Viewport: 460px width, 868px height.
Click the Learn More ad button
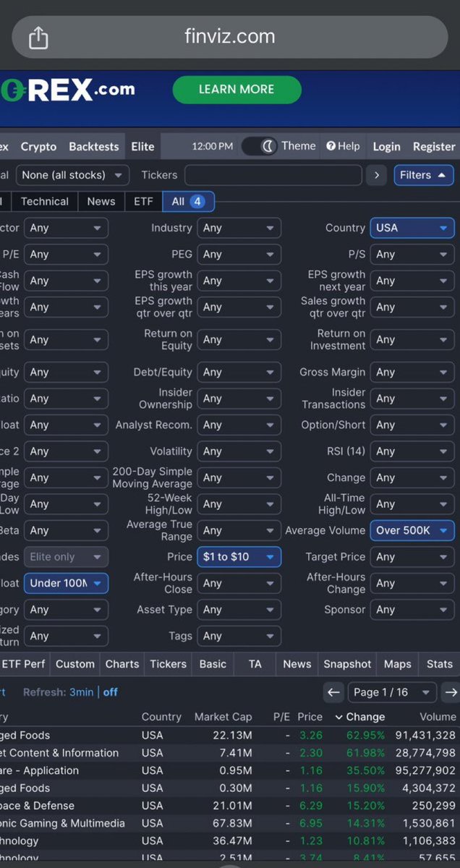click(x=237, y=90)
